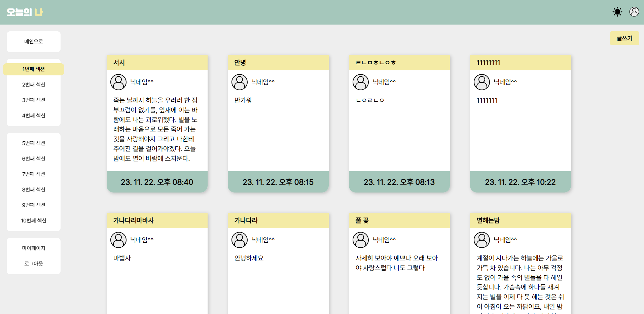644x314 pixels.
Task: Click the 글쓰기 write button
Action: coord(624,38)
